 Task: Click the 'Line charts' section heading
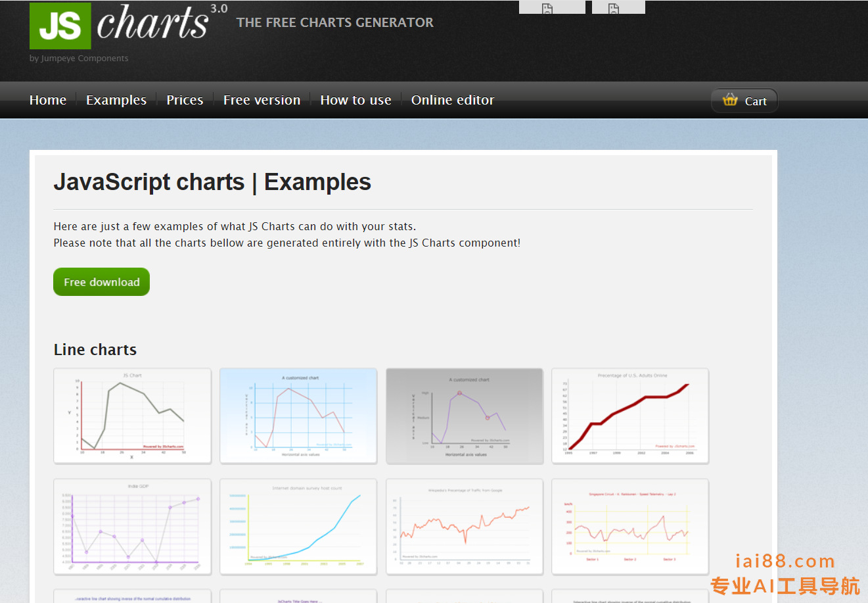point(95,350)
